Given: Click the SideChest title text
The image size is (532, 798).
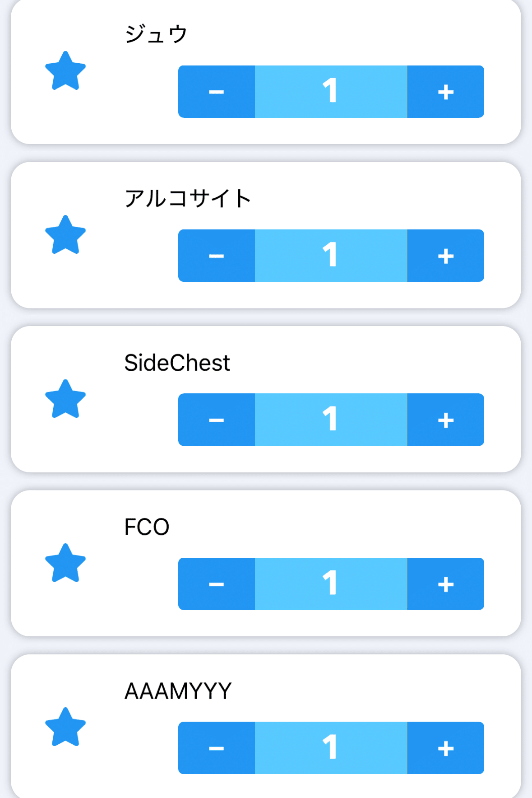Looking at the screenshot, I should 177,363.
